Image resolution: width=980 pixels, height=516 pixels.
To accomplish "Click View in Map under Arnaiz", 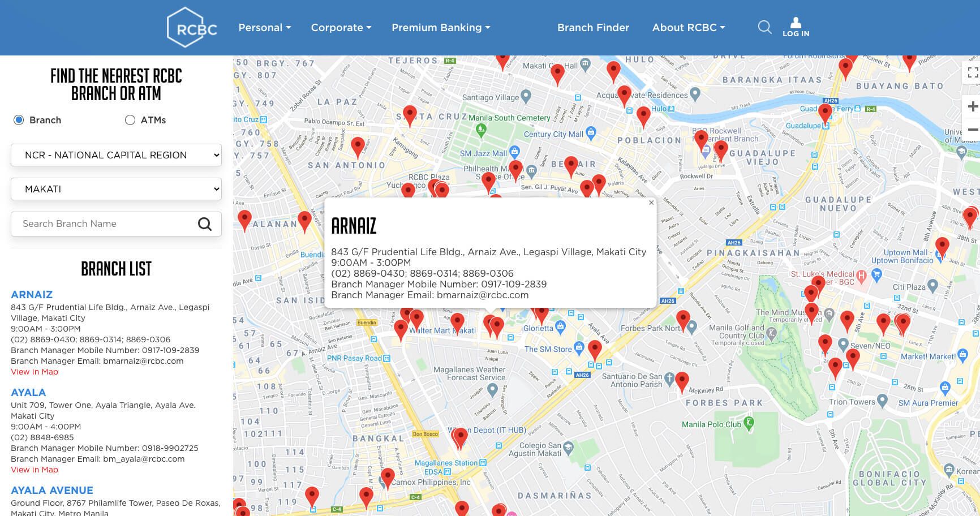I will (x=35, y=372).
